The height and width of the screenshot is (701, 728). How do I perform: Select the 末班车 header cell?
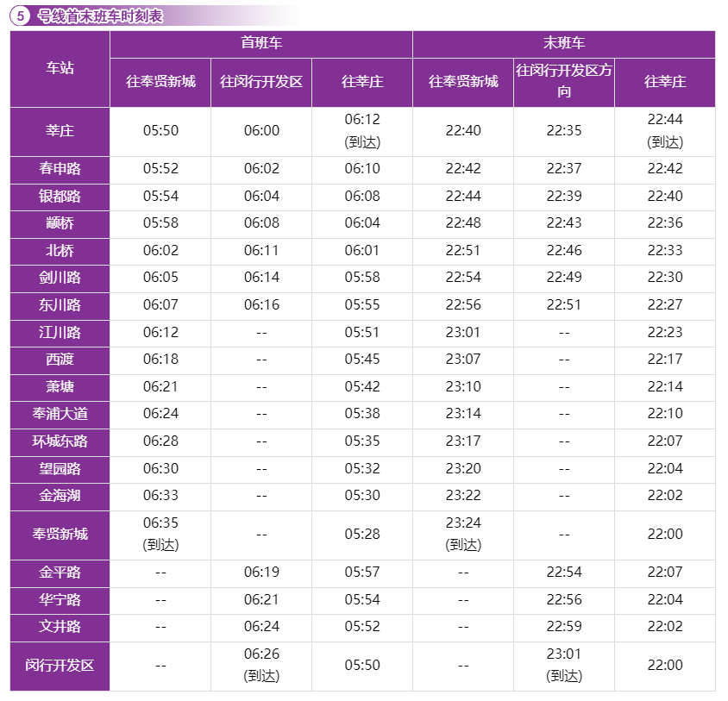tap(564, 44)
